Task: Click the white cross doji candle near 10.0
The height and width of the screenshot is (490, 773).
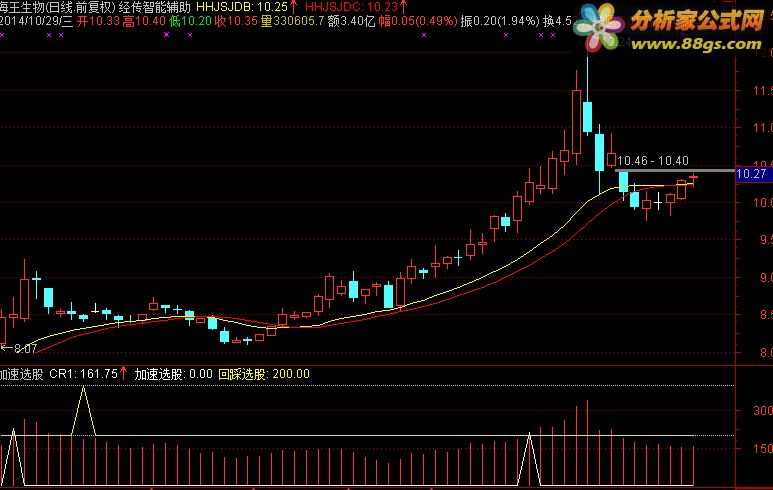Action: [658, 202]
